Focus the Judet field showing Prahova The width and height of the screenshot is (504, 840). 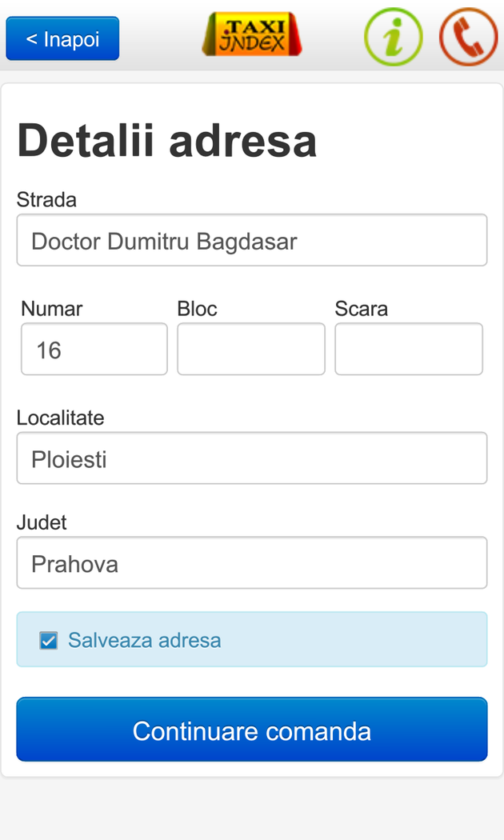pyautogui.click(x=252, y=563)
